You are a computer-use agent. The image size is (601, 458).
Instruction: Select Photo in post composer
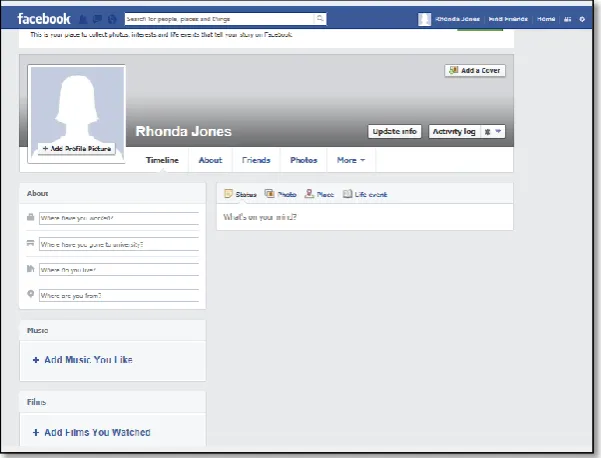(x=281, y=194)
